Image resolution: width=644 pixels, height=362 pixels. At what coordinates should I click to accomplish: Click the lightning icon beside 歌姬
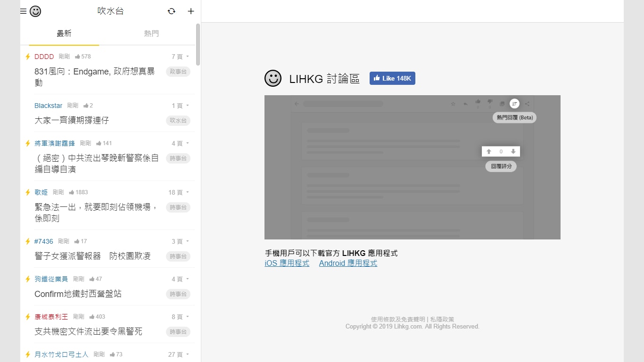(28, 192)
